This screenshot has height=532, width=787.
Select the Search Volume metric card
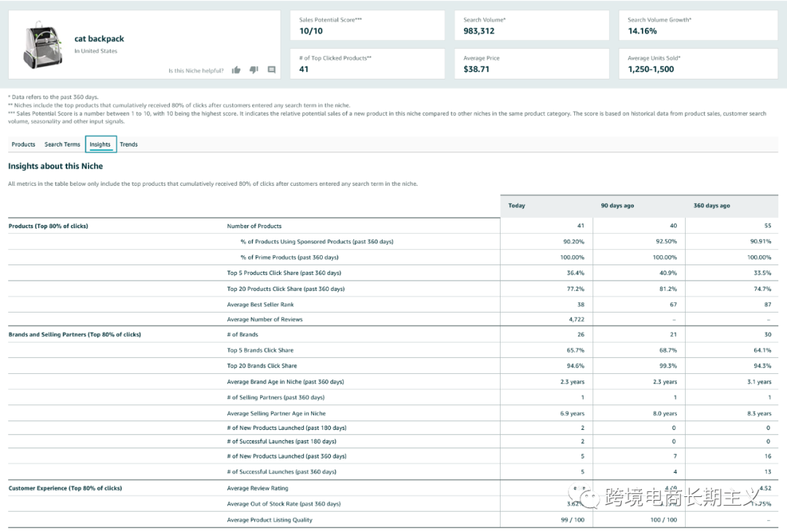[x=531, y=26]
